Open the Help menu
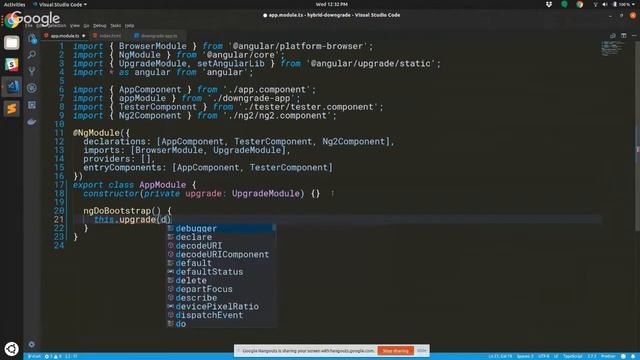Image resolution: width=640 pixels, height=360 pixels. [x=129, y=26]
